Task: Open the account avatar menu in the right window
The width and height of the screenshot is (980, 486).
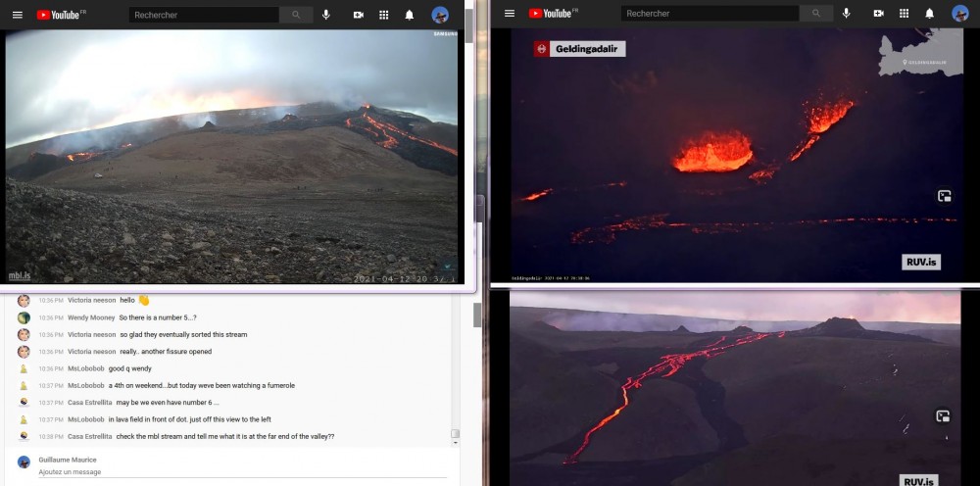Action: 959,14
